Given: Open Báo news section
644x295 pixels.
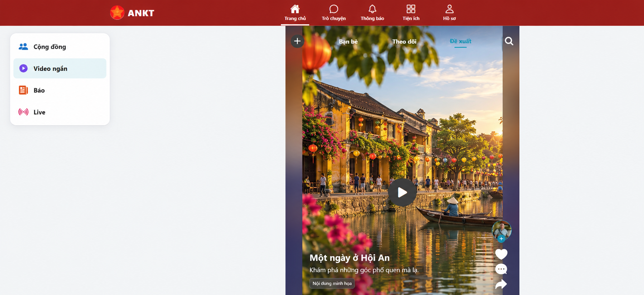Looking at the screenshot, I should pos(60,90).
